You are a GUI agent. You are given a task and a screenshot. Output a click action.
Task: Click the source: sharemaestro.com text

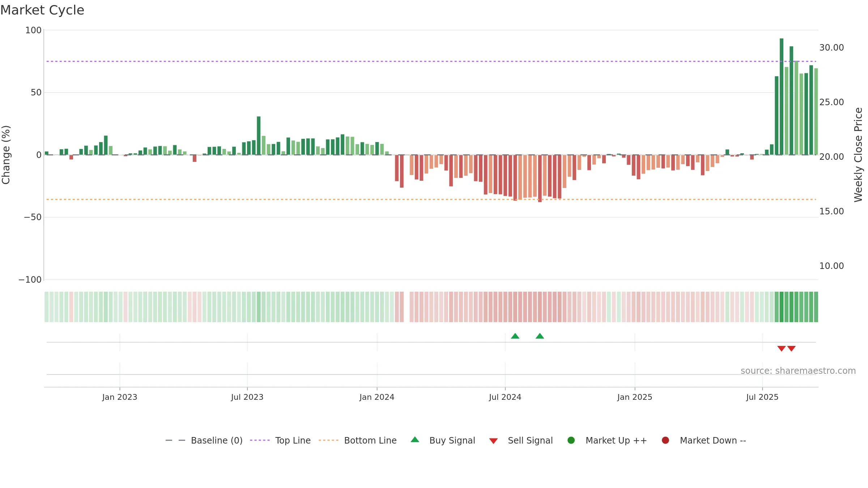[798, 371]
